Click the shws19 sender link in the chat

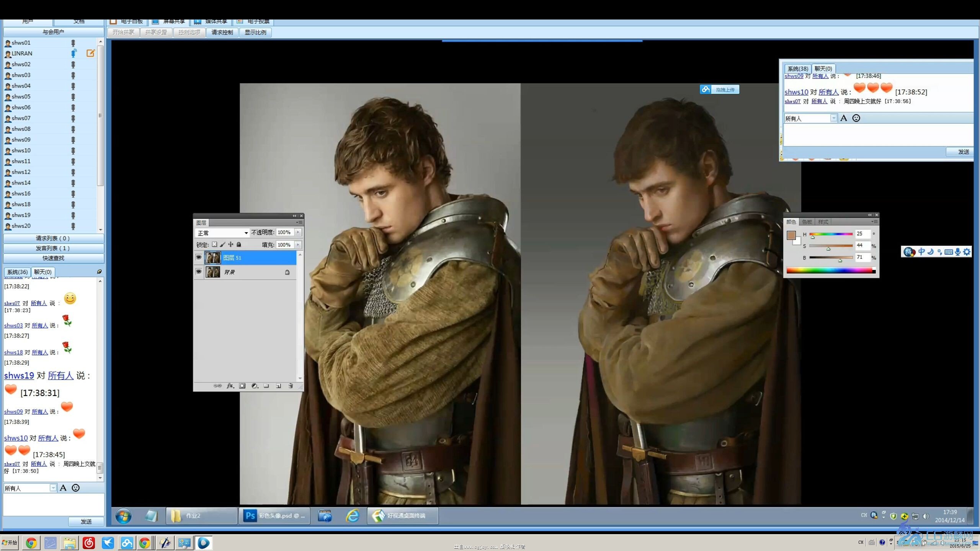pyautogui.click(x=19, y=375)
